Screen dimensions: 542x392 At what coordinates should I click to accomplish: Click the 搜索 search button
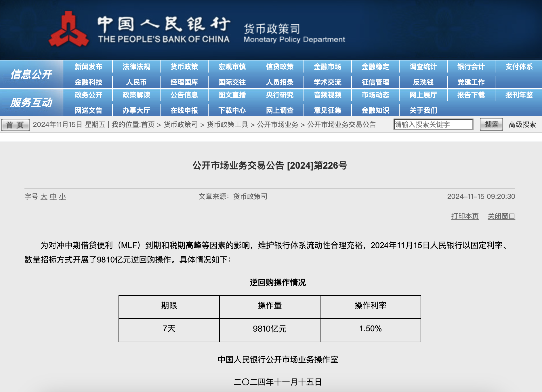(491, 124)
